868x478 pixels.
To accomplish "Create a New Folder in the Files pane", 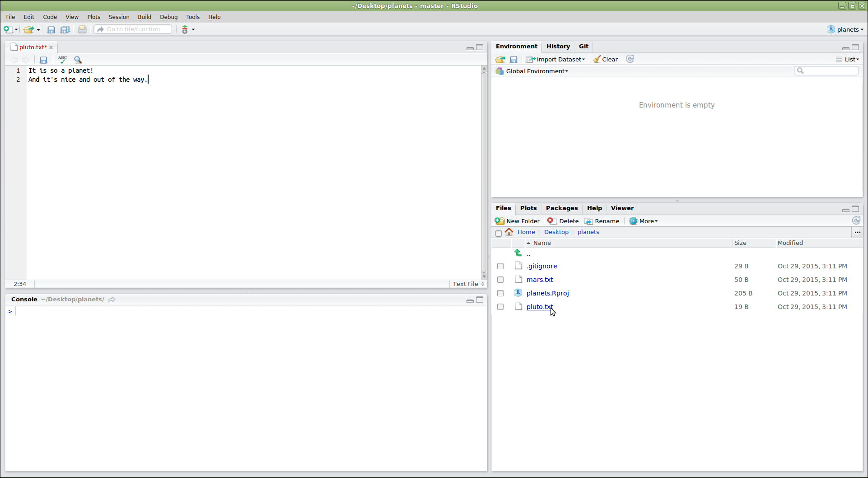I will tap(517, 221).
